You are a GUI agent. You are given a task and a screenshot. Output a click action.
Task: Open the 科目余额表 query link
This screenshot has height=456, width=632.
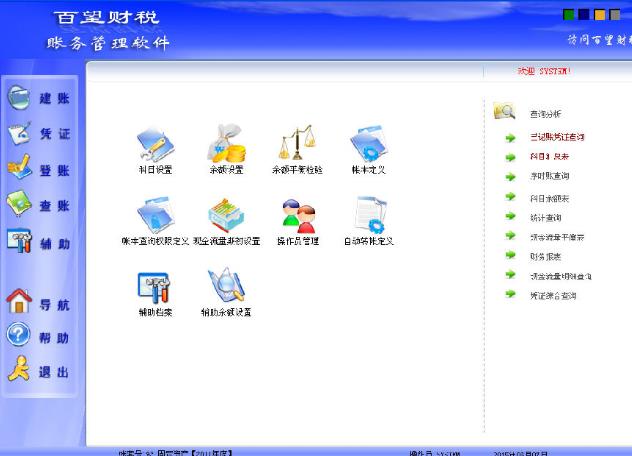[x=550, y=197]
